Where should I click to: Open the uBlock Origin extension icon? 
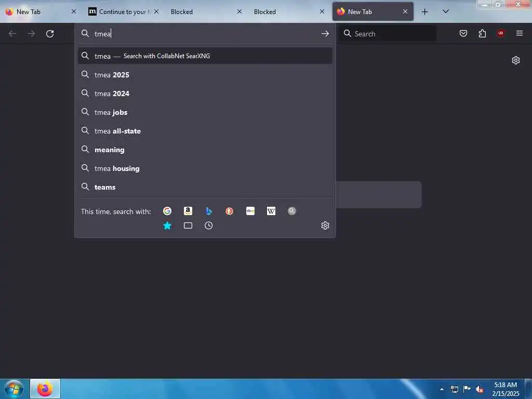(x=501, y=33)
